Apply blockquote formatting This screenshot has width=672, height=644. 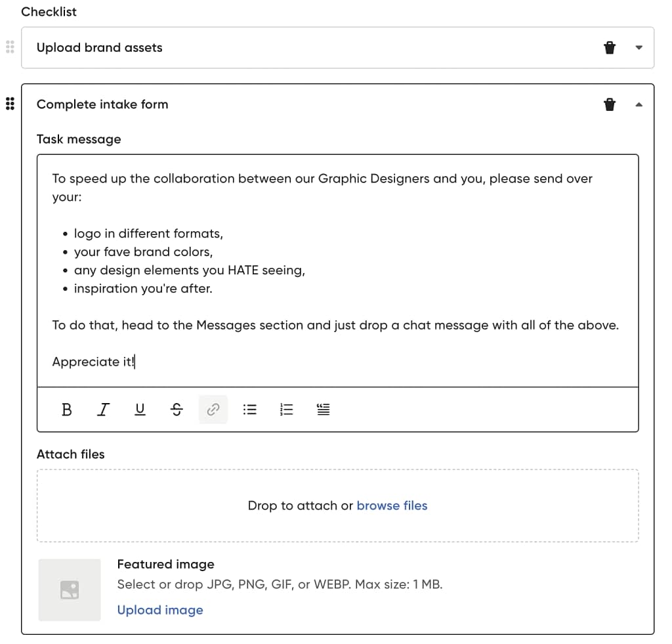[x=323, y=410]
